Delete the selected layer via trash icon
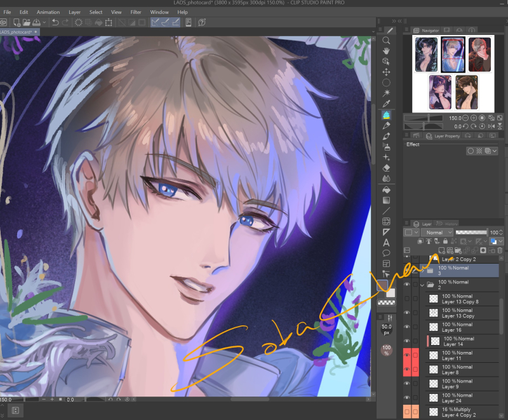The width and height of the screenshot is (508, 420). click(x=500, y=250)
